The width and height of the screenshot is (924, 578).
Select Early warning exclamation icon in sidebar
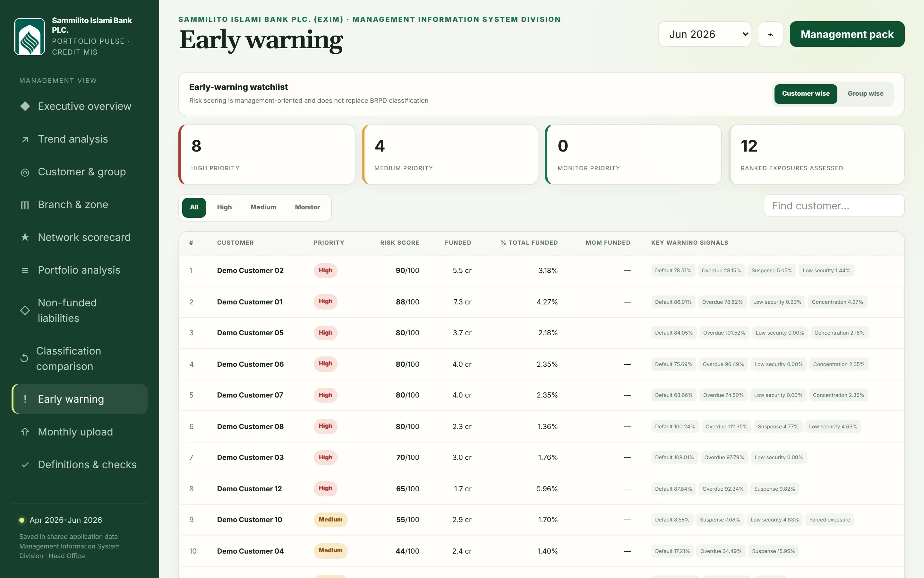25,399
